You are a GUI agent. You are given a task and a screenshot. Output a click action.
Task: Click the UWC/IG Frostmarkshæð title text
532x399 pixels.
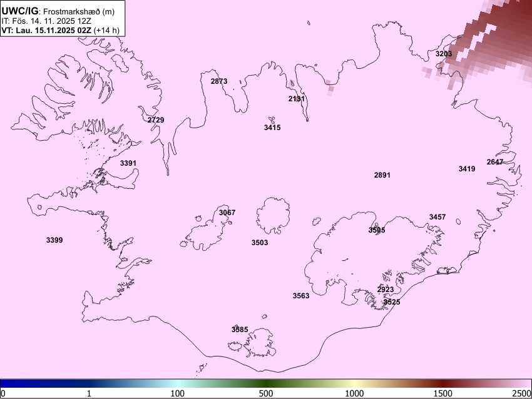click(x=58, y=11)
